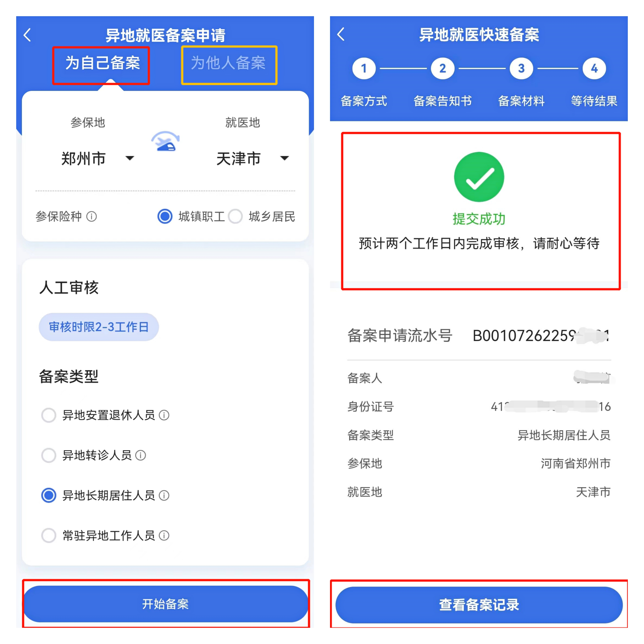Click the 查看备案记录 button
The height and width of the screenshot is (644, 644).
click(479, 605)
